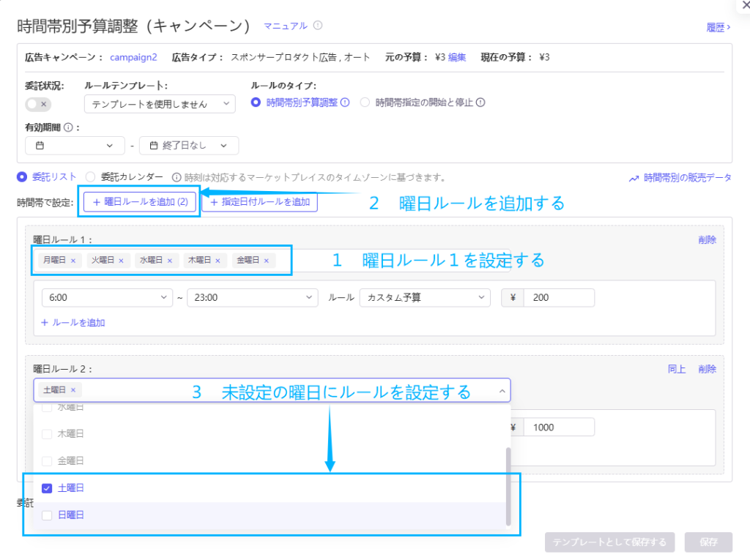750x560 pixels.
Task: Click 曜日ルールを追加 (2) button
Action: click(x=140, y=202)
